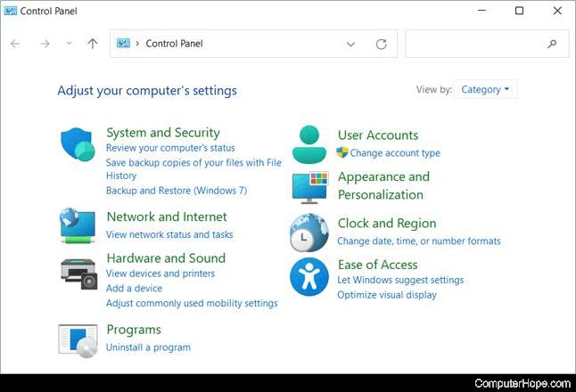
Task: Click the Uninstall a program link
Action: click(x=148, y=347)
